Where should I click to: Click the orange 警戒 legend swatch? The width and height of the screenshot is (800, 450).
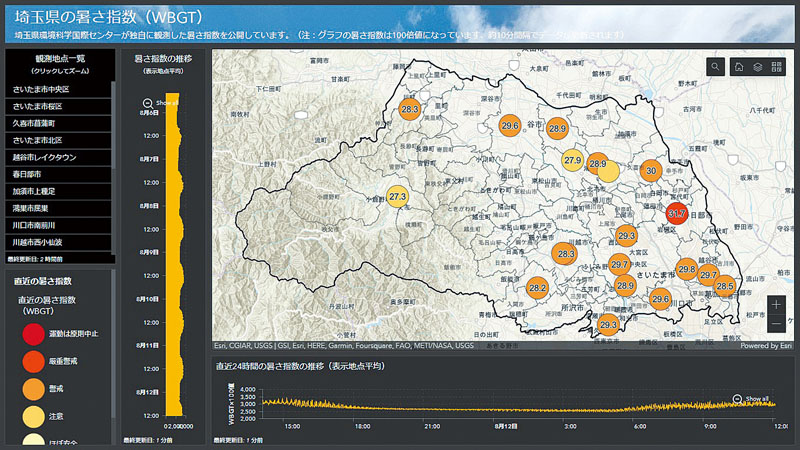33,388
